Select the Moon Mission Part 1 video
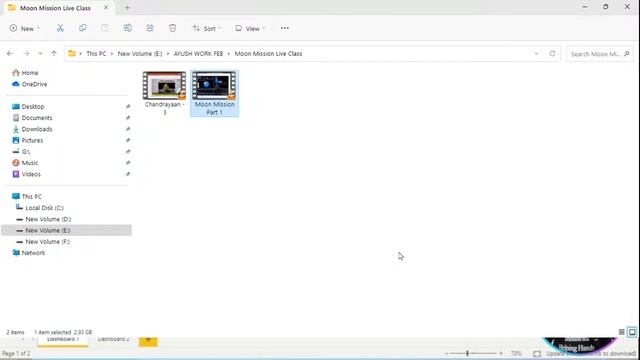Screen dimensions: 640x360 [x=214, y=93]
